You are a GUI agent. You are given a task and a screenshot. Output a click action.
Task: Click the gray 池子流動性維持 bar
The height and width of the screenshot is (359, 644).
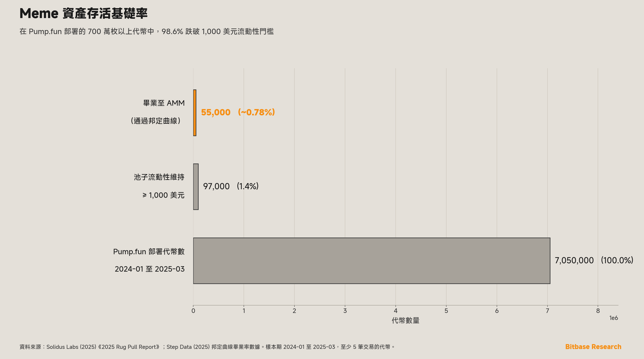point(196,187)
